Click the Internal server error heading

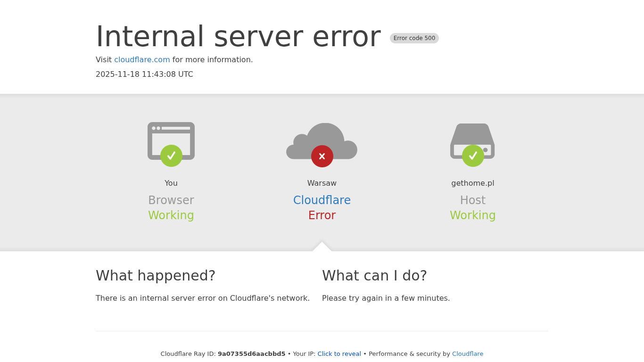pos(238,36)
